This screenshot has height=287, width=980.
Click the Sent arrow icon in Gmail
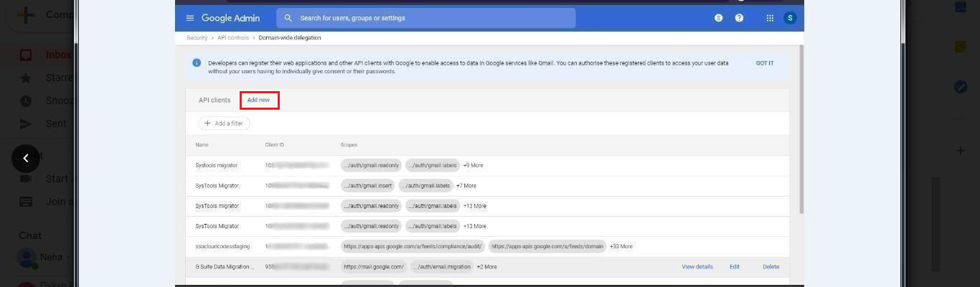click(x=26, y=123)
